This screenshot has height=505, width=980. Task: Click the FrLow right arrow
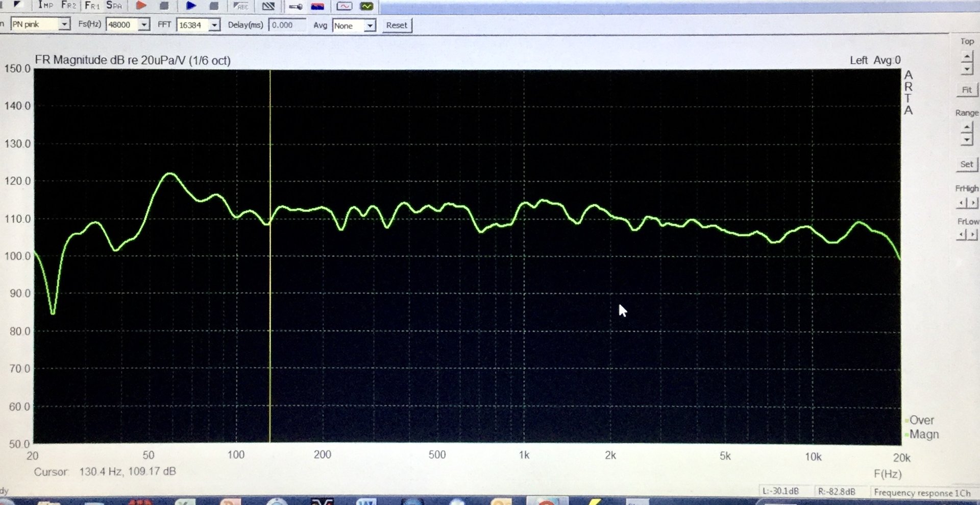coord(972,234)
